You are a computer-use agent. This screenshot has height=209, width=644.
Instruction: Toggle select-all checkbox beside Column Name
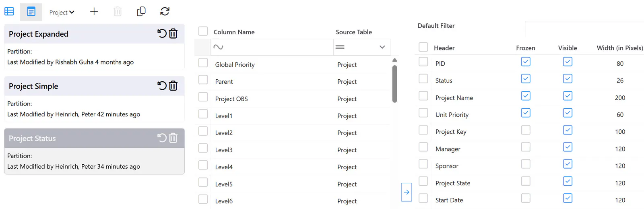pos(203,31)
